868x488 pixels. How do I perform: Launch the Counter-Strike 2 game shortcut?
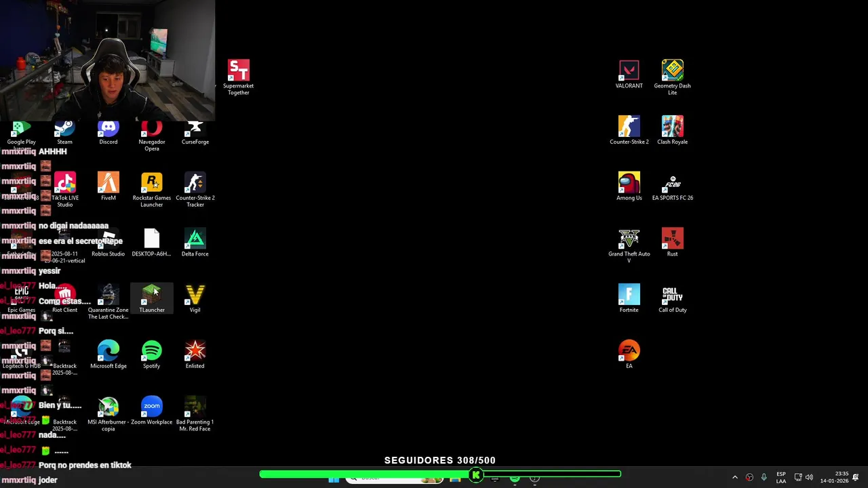(x=629, y=130)
